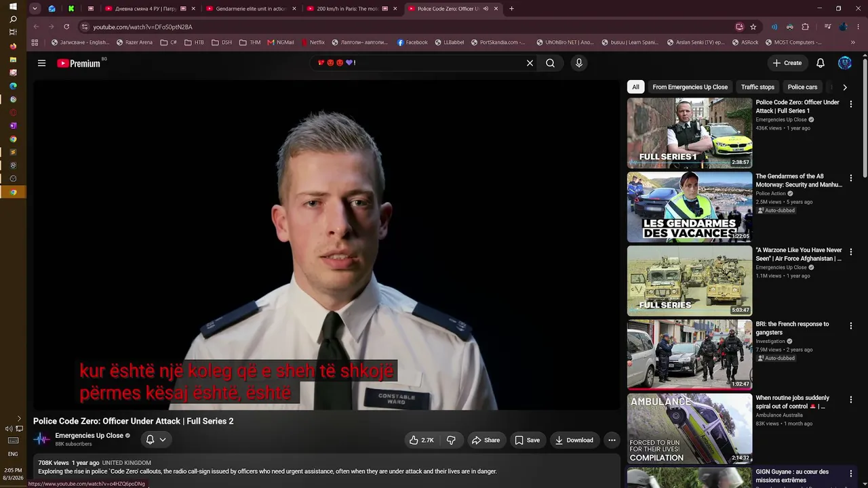Select the 'All' filter chip
Image resolution: width=868 pixels, height=488 pixels.
click(635, 87)
